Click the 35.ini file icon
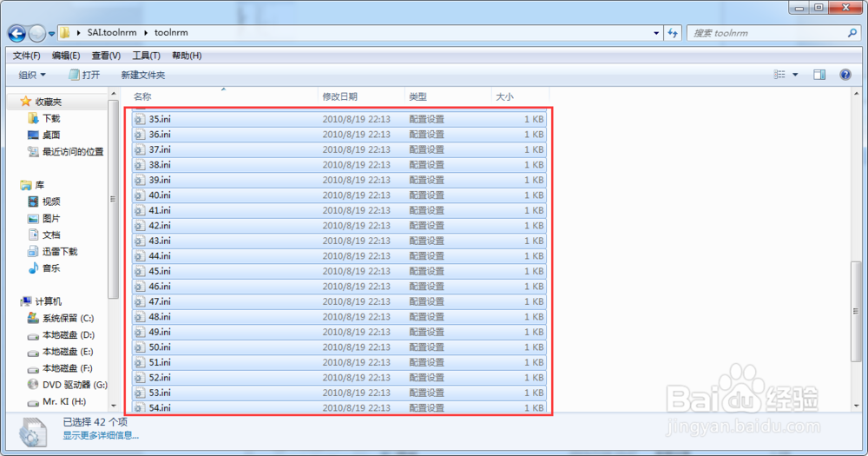Screen dimensions: 868x456 pos(140,119)
